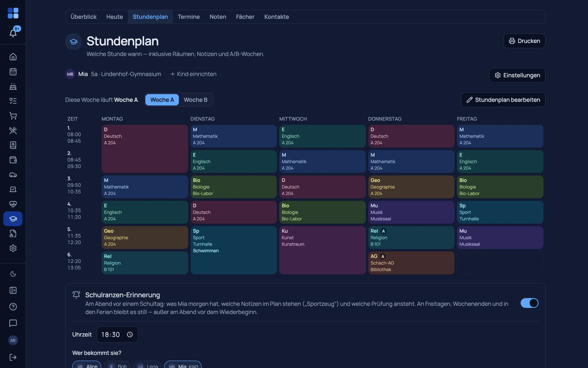Open Einstellungen button
This screenshot has height=368, width=588.
(517, 75)
